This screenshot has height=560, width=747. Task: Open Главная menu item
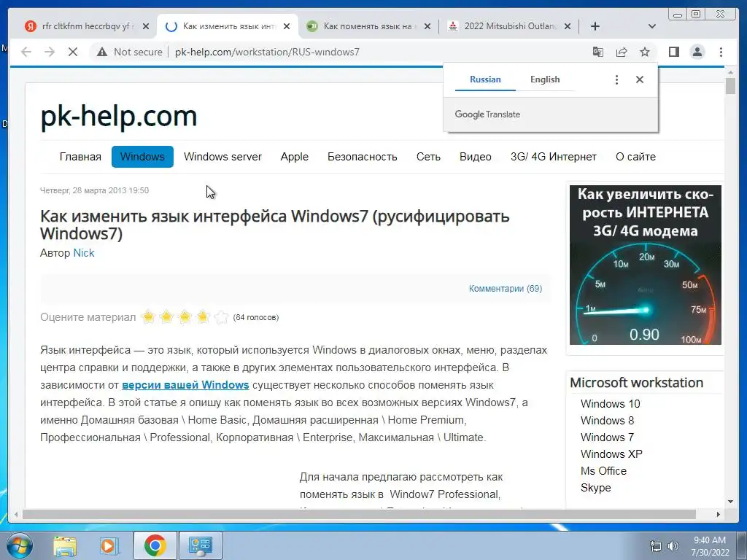pos(80,157)
